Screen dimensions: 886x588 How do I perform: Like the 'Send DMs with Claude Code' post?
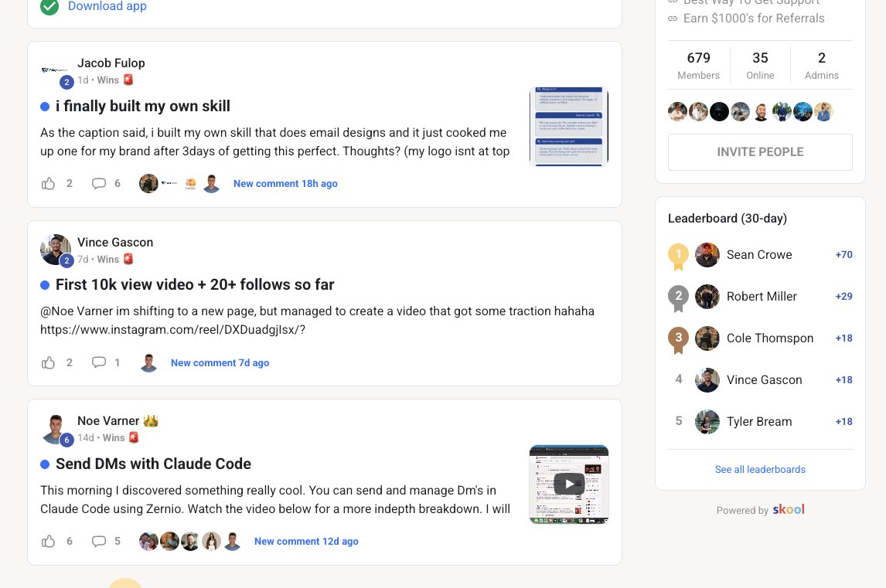click(x=49, y=541)
